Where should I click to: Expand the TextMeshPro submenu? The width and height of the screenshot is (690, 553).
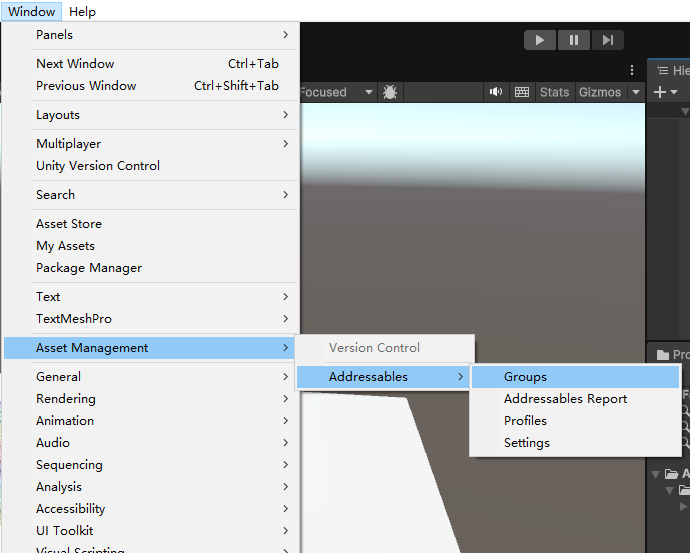coord(150,319)
